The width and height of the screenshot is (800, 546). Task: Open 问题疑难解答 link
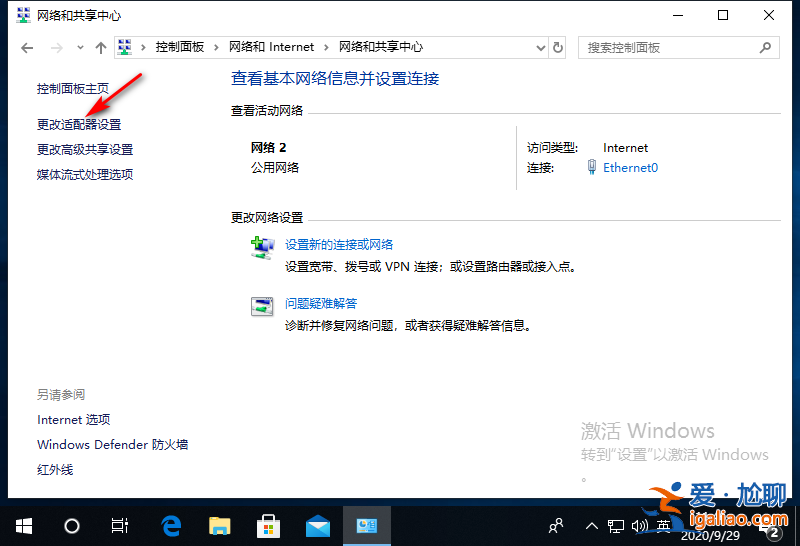[x=321, y=304]
